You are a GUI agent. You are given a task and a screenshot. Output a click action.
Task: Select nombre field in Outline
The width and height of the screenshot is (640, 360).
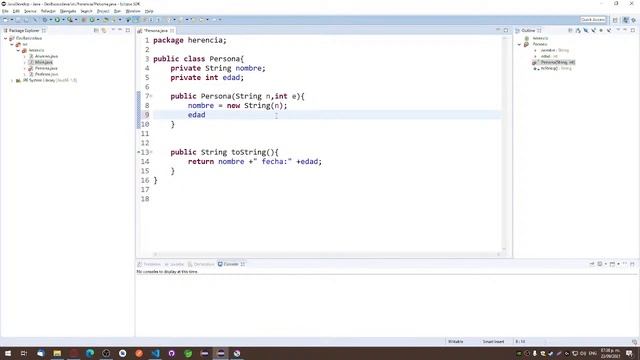[552, 50]
